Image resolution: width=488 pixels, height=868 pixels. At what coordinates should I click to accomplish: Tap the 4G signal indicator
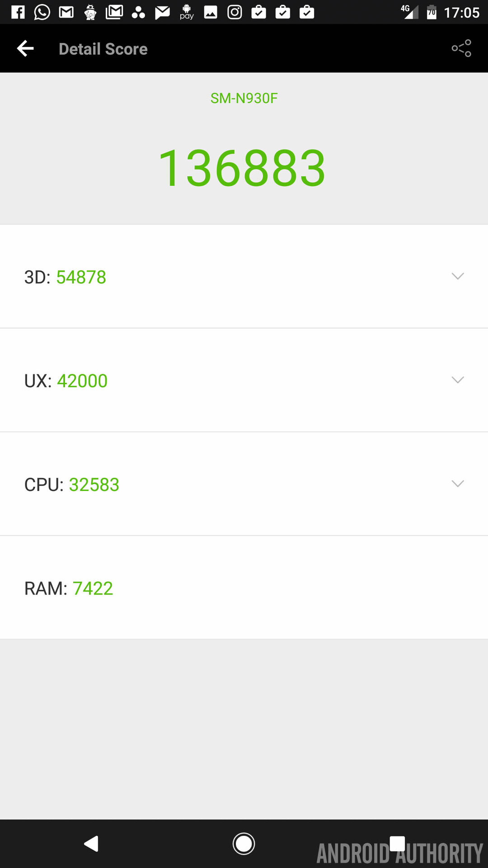click(x=409, y=12)
